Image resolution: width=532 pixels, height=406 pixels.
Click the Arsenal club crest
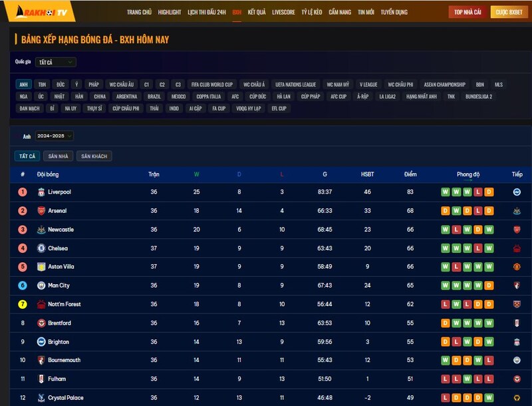41,211
